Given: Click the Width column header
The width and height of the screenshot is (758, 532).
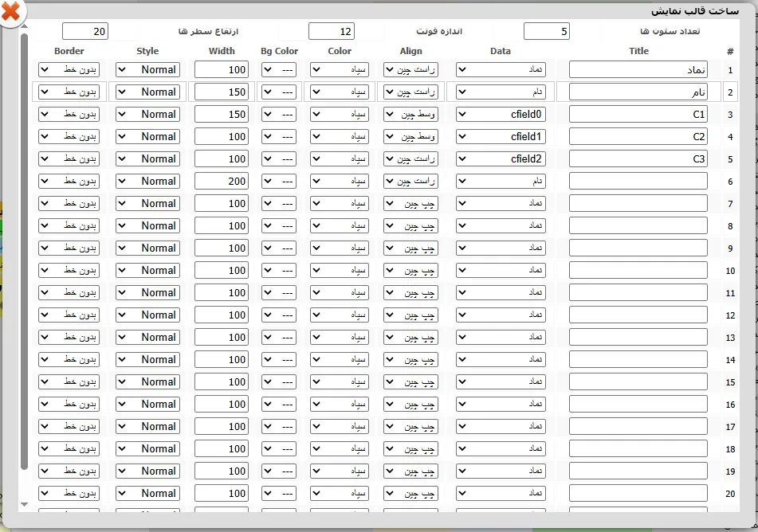Looking at the screenshot, I should coord(222,51).
